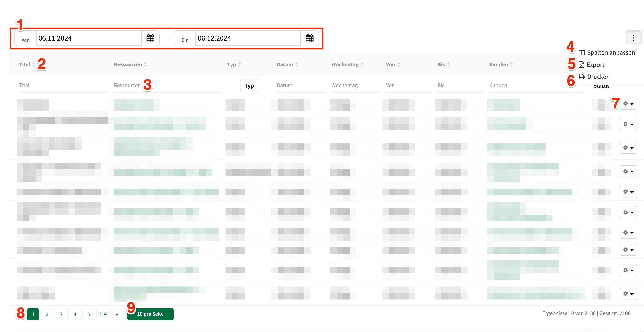Open the Status filter dropdown
This screenshot has width=644, height=332.
click(601, 87)
